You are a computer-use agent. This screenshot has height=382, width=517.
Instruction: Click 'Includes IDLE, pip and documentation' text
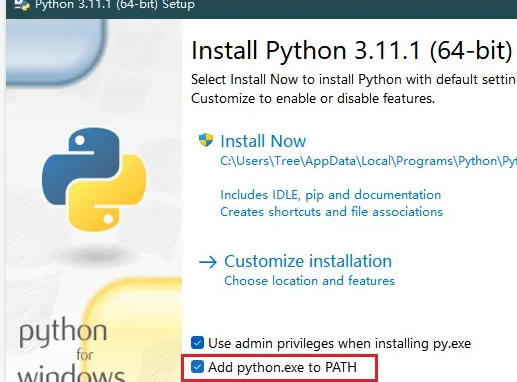331,195
